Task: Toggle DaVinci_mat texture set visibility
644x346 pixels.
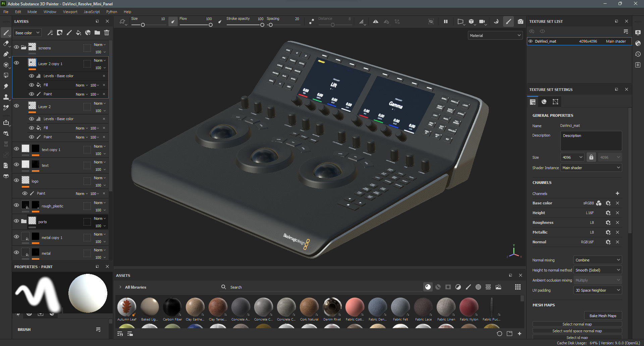Action: (531, 41)
